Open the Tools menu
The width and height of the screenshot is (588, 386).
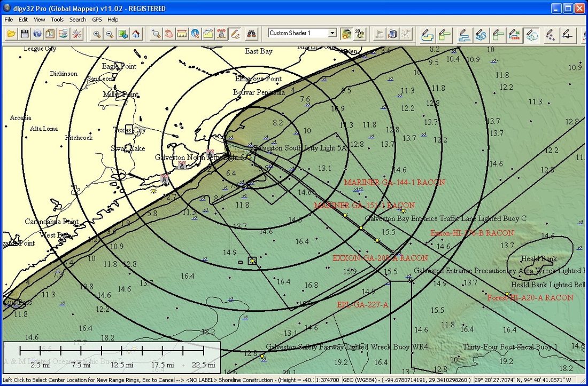click(x=57, y=19)
